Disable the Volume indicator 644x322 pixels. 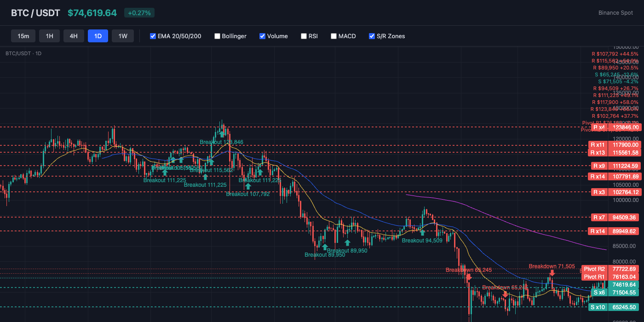pos(262,36)
